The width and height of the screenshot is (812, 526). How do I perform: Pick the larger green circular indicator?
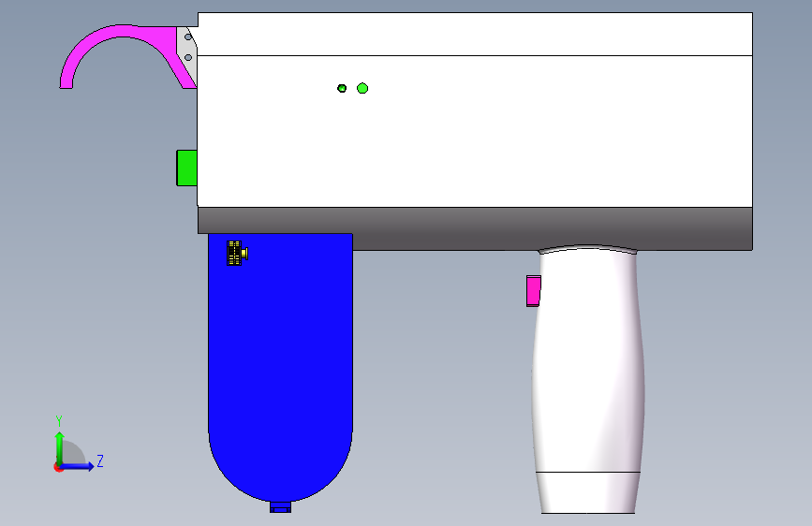[362, 88]
